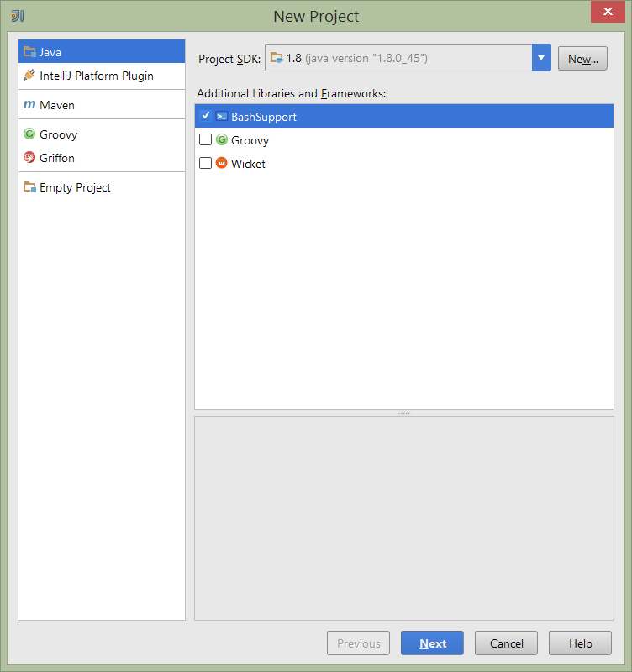Enable the Groovy library checkbox
Screen dimensions: 632x672
tap(205, 139)
